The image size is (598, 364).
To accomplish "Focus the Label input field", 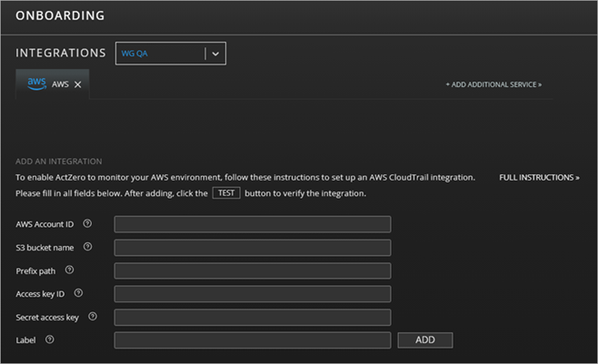I will click(253, 340).
